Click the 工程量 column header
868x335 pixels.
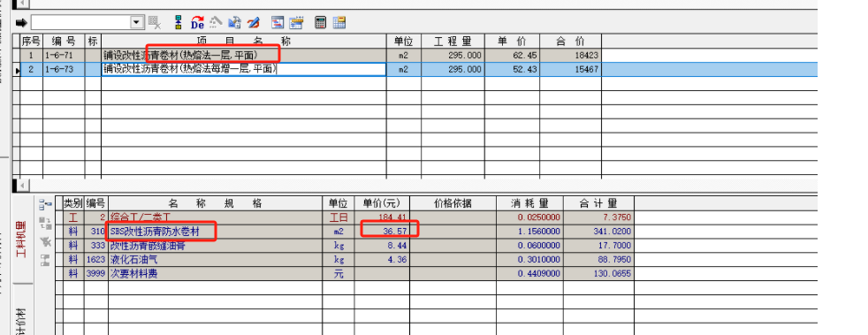pos(453,41)
